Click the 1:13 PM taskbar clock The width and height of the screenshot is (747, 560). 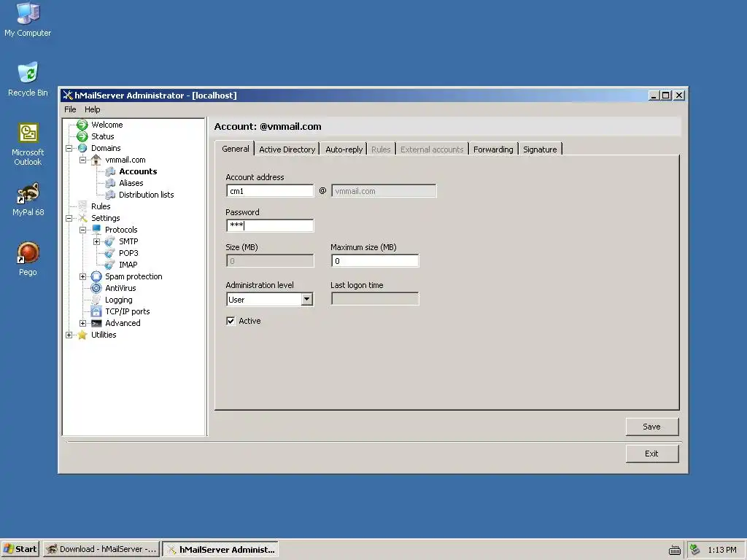point(721,550)
